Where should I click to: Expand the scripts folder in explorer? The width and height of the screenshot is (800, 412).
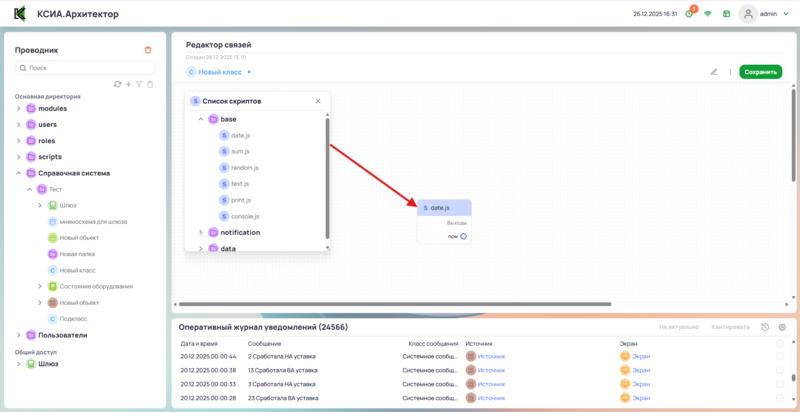coord(18,157)
